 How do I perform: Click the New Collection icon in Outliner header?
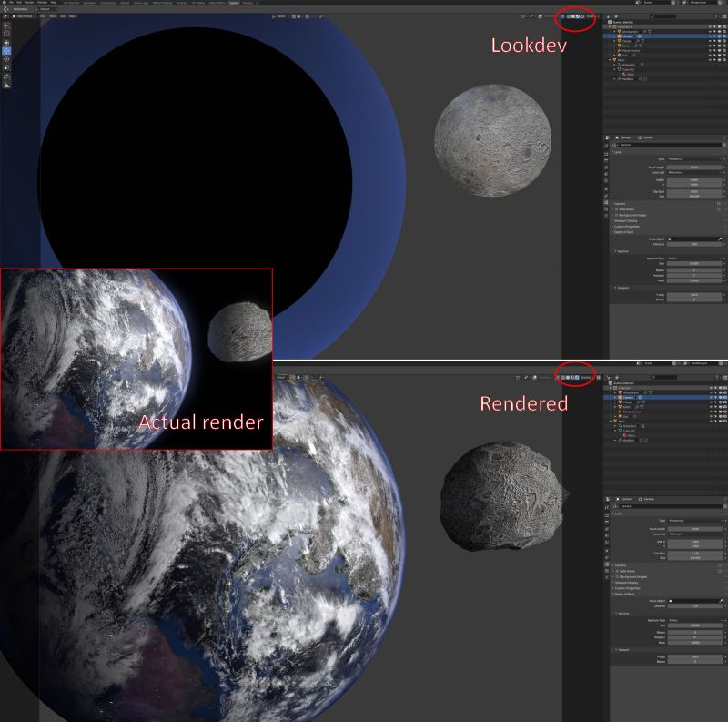pos(724,15)
